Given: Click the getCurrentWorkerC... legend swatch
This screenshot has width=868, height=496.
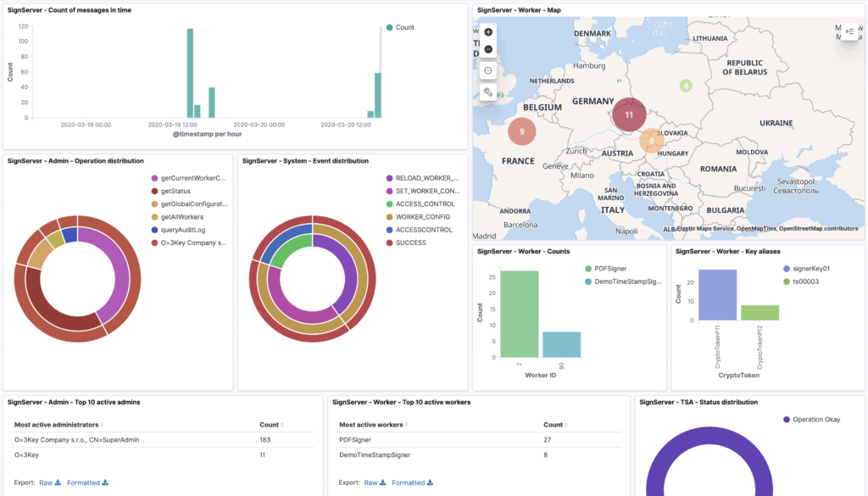Looking at the screenshot, I should point(155,178).
